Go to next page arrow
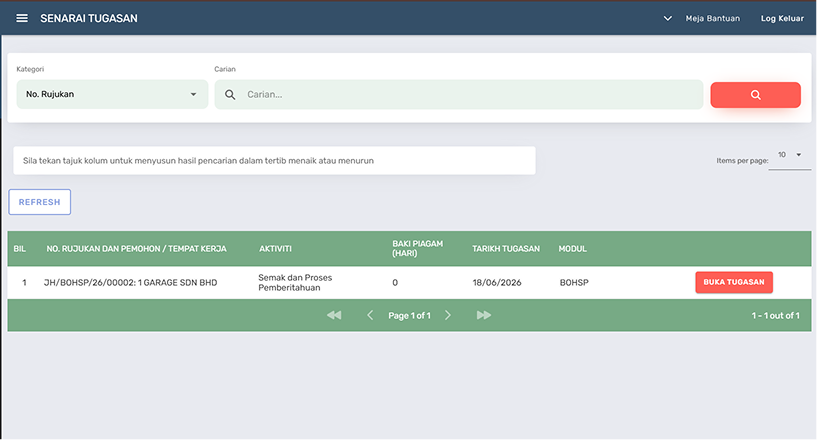This screenshot has height=440, width=817. [448, 315]
